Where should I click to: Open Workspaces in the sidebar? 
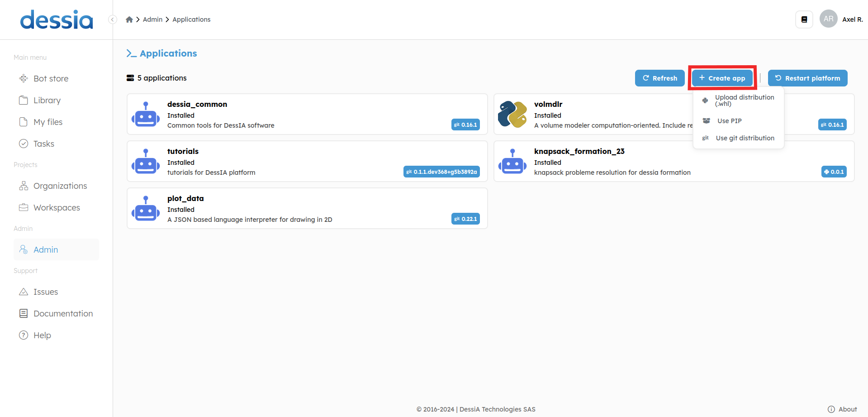click(x=56, y=208)
